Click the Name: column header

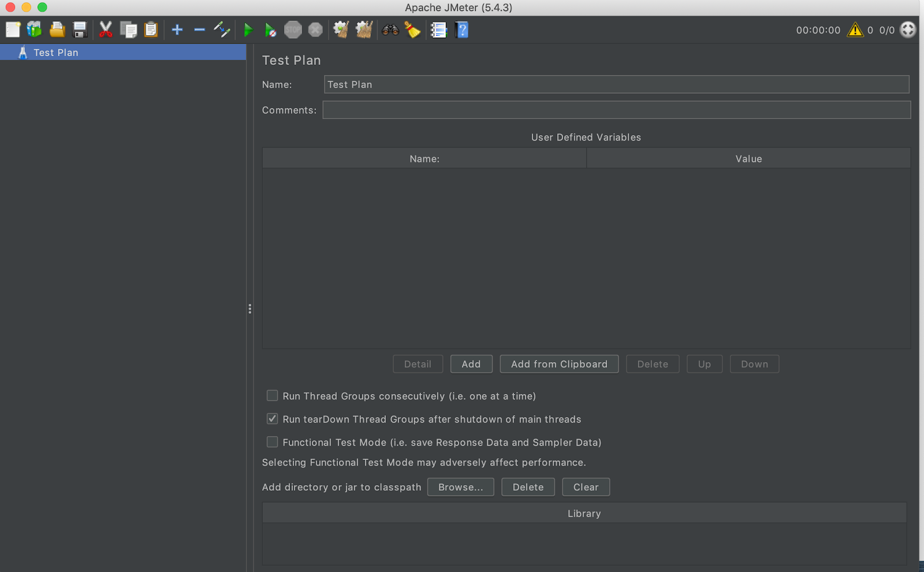tap(424, 158)
